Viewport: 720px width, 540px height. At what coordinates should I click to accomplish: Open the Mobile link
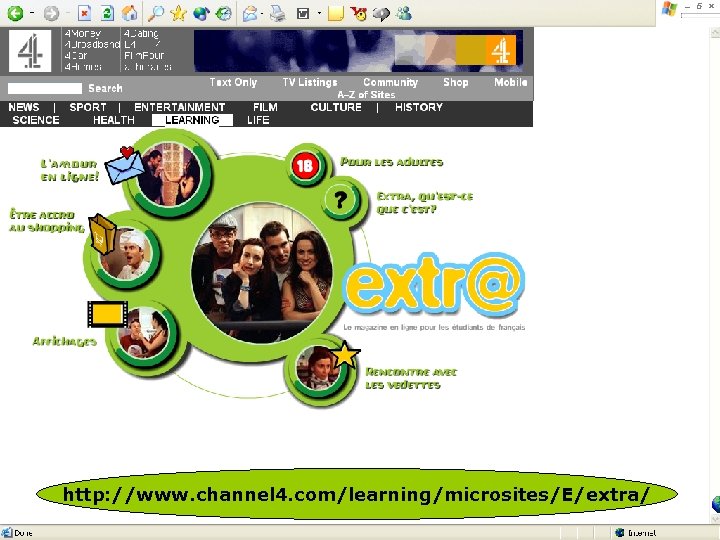(x=511, y=82)
